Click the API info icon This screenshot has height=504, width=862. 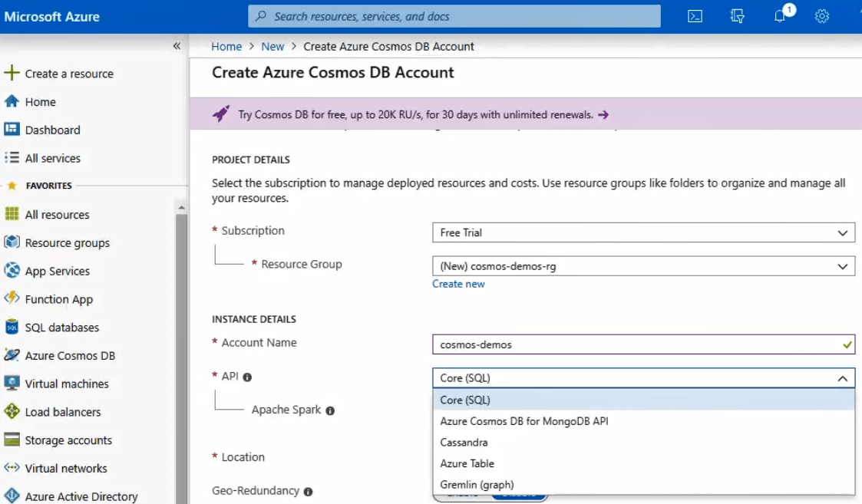[x=247, y=377]
